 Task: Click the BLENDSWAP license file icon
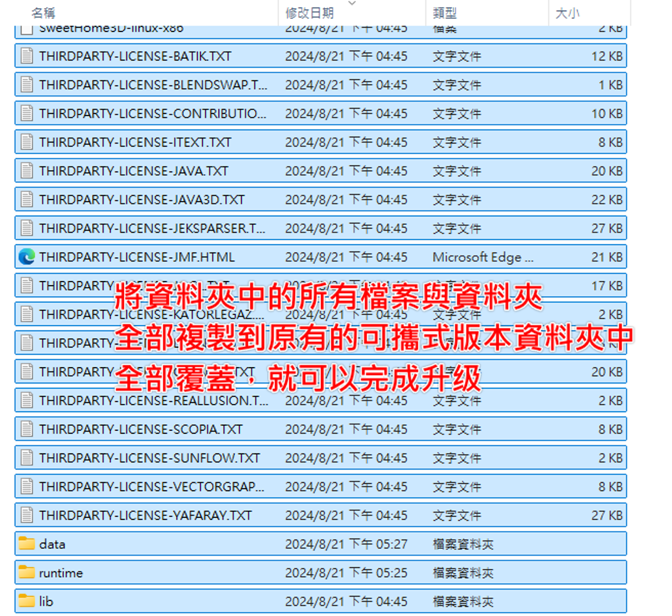[x=27, y=84]
